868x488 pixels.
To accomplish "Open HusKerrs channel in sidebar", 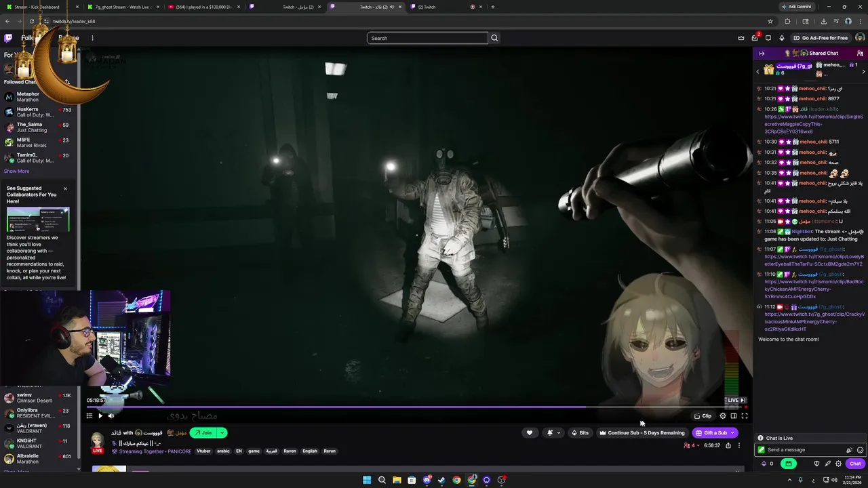I will 39,112.
